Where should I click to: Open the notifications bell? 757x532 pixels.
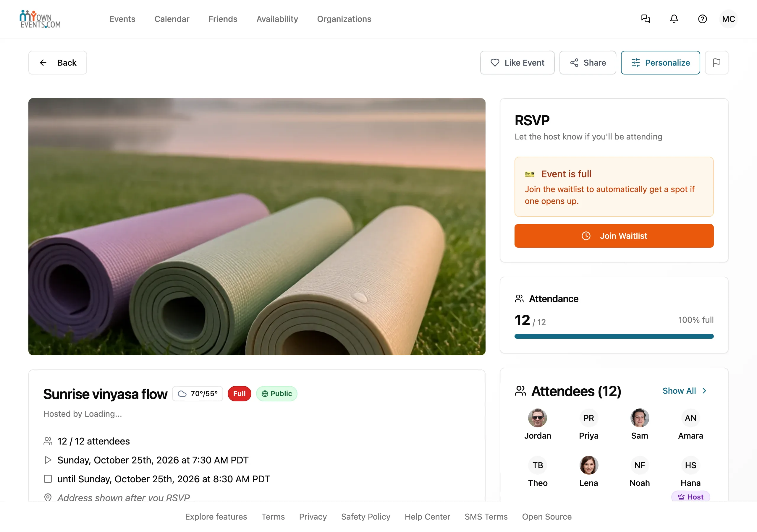(x=674, y=19)
